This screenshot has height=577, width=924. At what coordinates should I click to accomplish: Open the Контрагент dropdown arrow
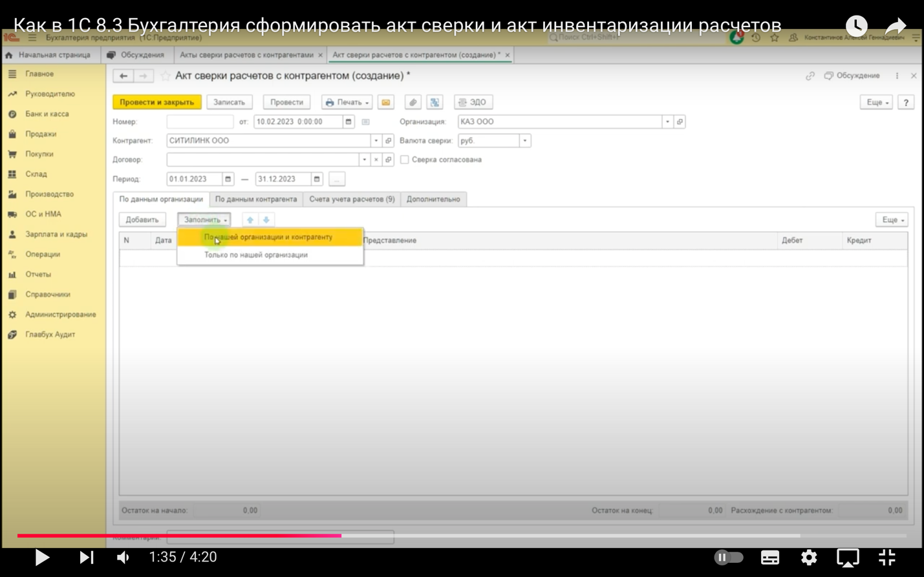click(376, 140)
